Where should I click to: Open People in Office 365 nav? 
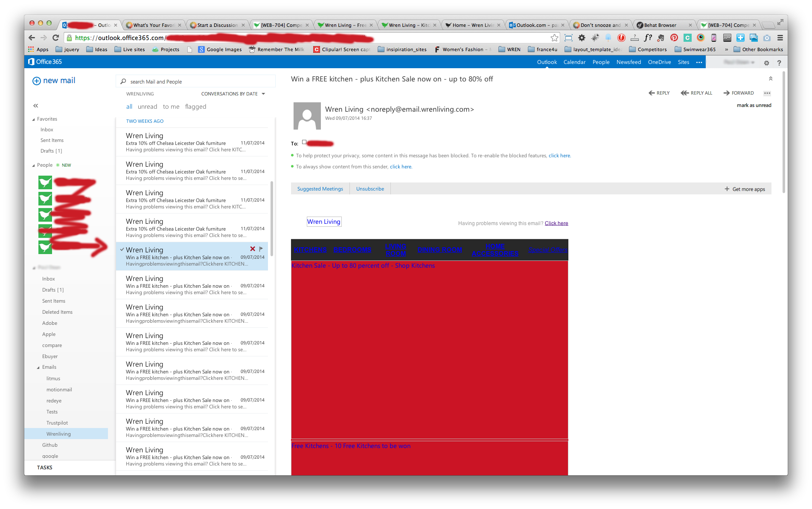coord(601,62)
